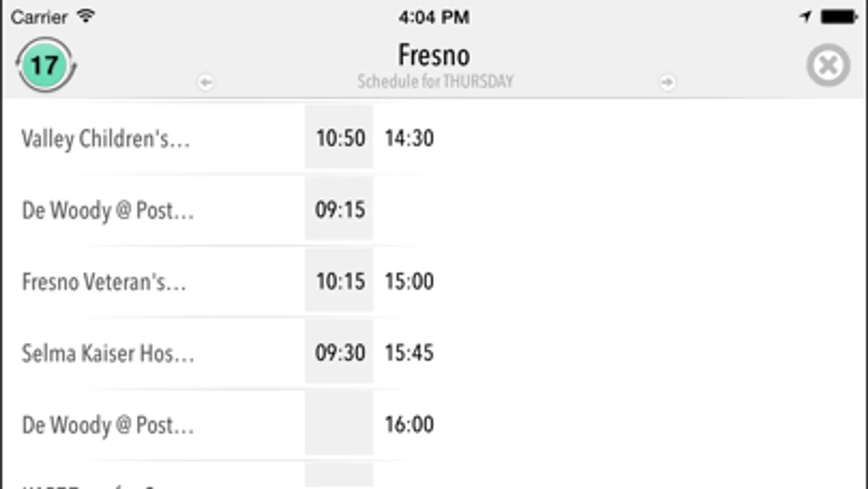Tap the battery indicator icon
The width and height of the screenshot is (868, 489).
click(838, 17)
